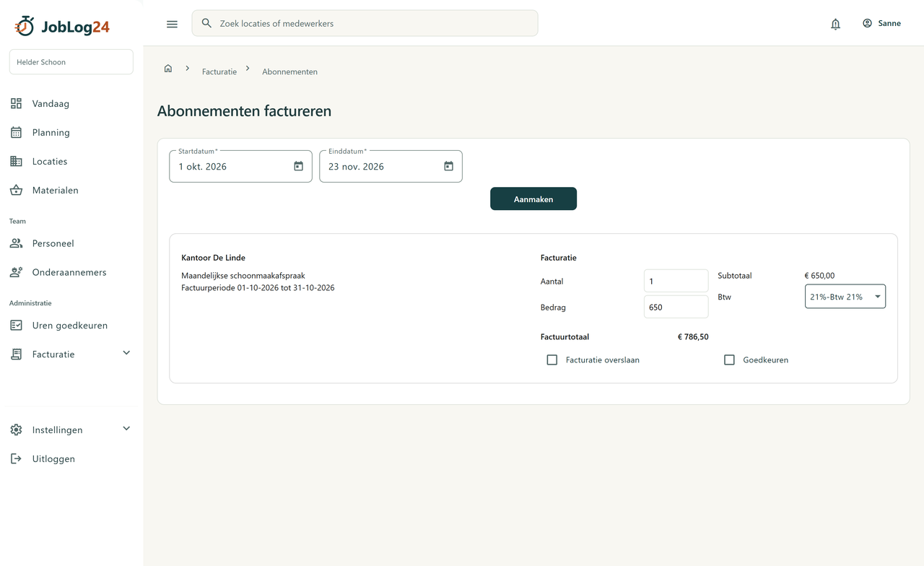The width and height of the screenshot is (924, 566).
Task: Click the Factuurtotaal amount € 786,50
Action: tap(693, 336)
